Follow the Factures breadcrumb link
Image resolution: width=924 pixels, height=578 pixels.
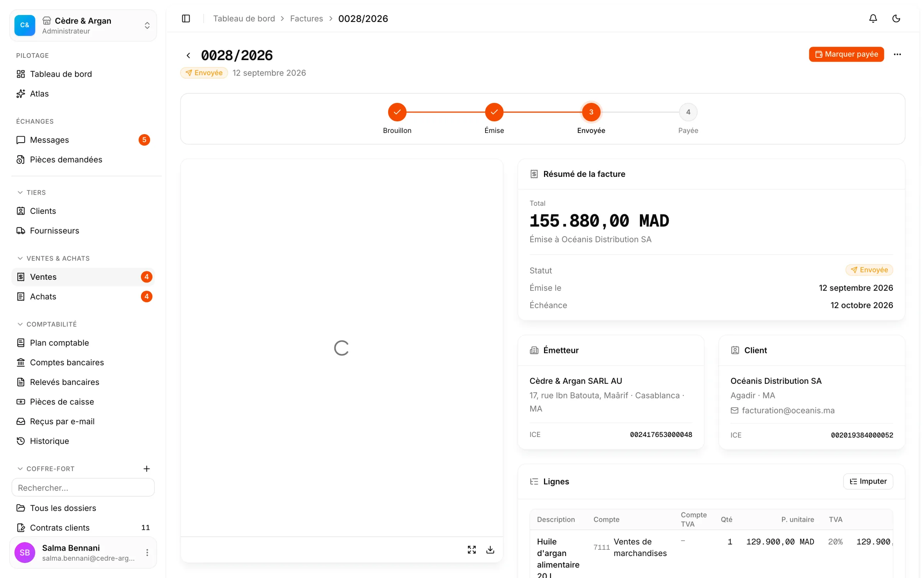[x=306, y=18]
